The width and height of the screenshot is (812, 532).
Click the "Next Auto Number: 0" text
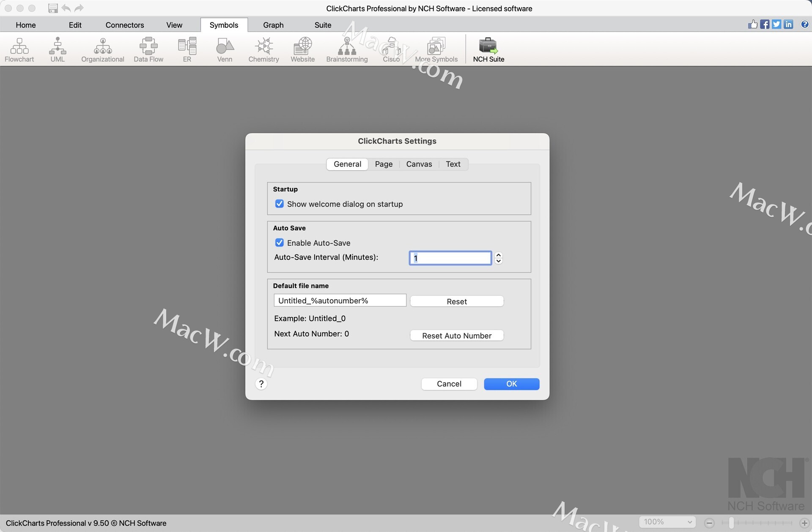coord(311,333)
